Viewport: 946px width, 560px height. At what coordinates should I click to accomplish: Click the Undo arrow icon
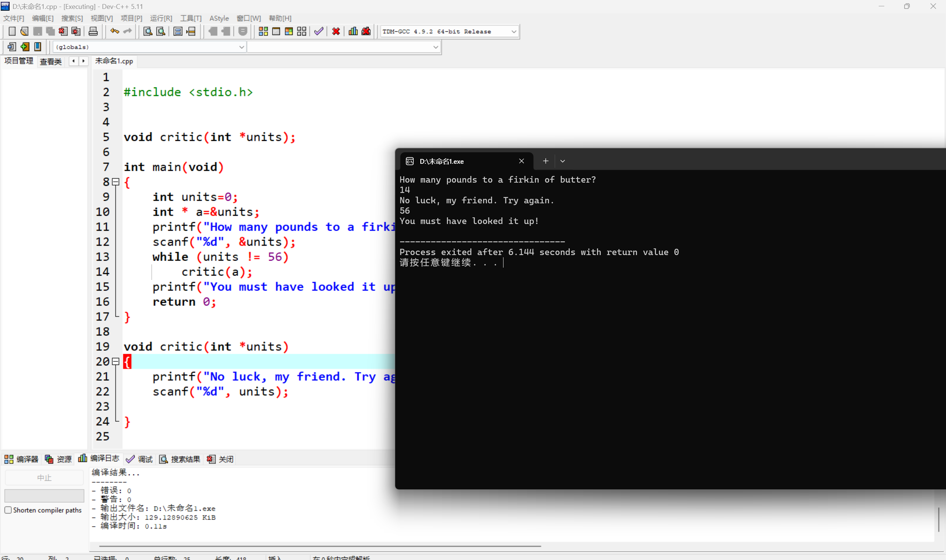pos(114,32)
